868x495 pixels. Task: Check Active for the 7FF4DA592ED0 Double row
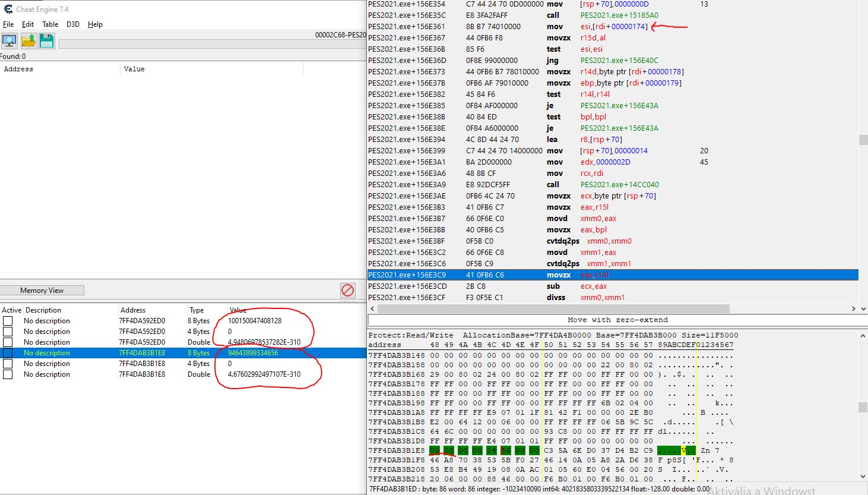pyautogui.click(x=8, y=342)
